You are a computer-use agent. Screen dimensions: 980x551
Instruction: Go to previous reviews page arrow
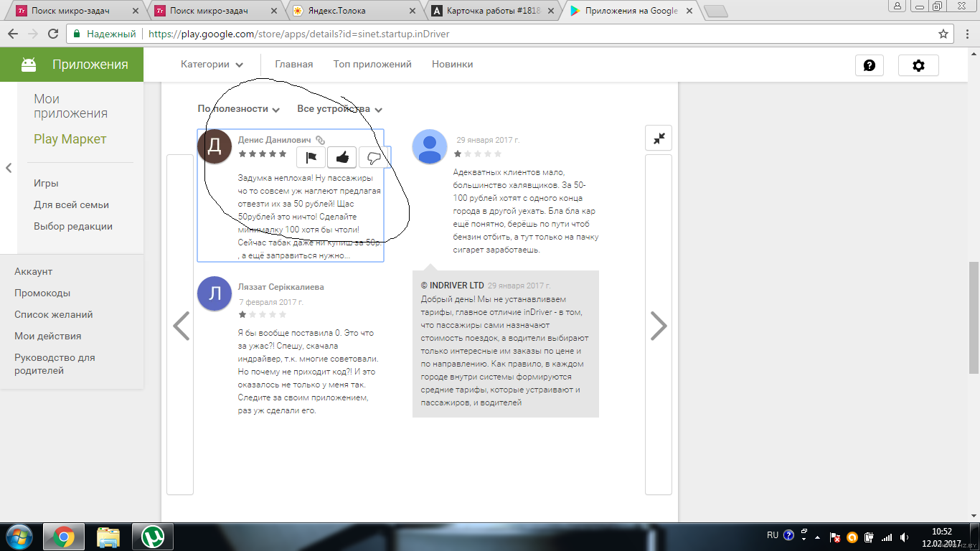(x=180, y=325)
